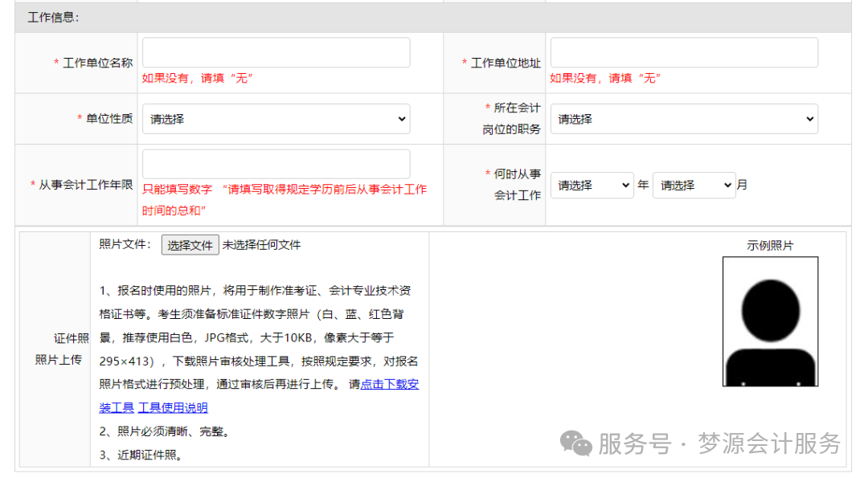Click the chevron on the 职务 请选择 combo box

(x=812, y=118)
